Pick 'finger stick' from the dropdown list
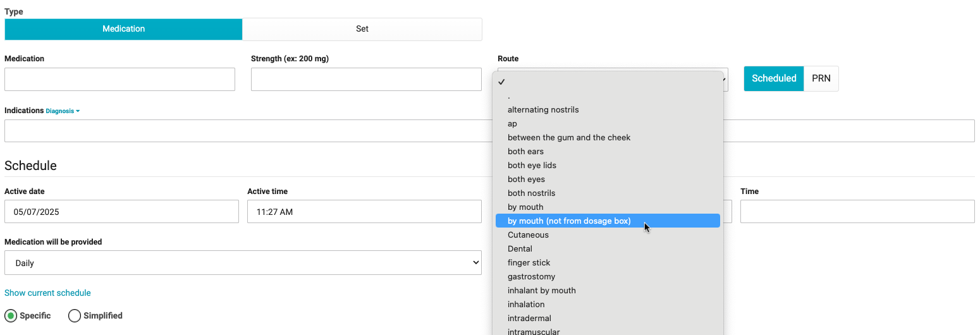The image size is (980, 335). [x=529, y=262]
